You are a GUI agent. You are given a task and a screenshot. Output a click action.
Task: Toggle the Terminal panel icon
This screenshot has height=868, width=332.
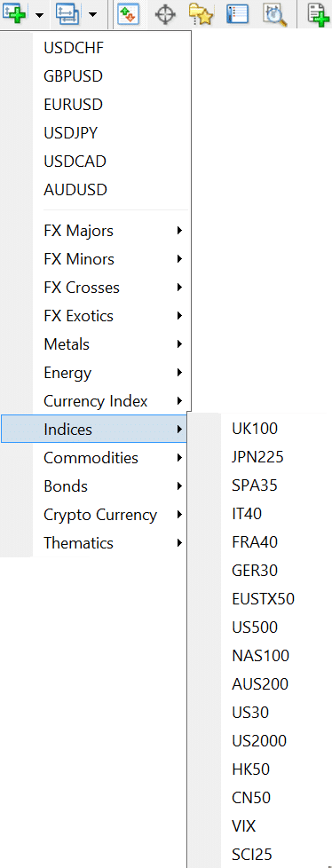[x=238, y=14]
